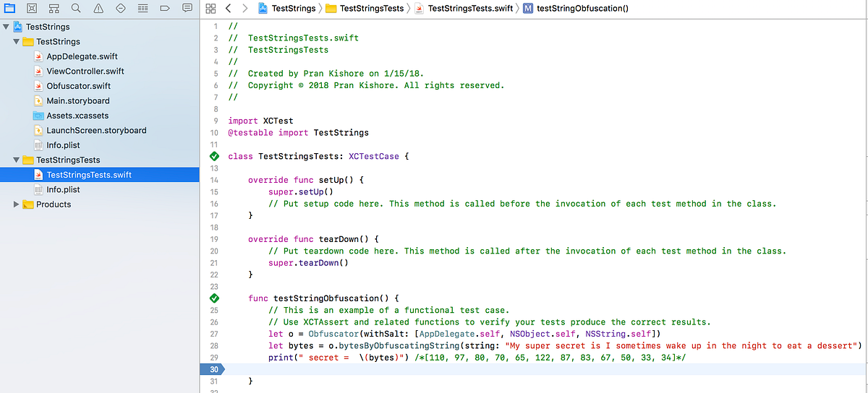Open the Project navigator folder icon

pyautogui.click(x=9, y=9)
